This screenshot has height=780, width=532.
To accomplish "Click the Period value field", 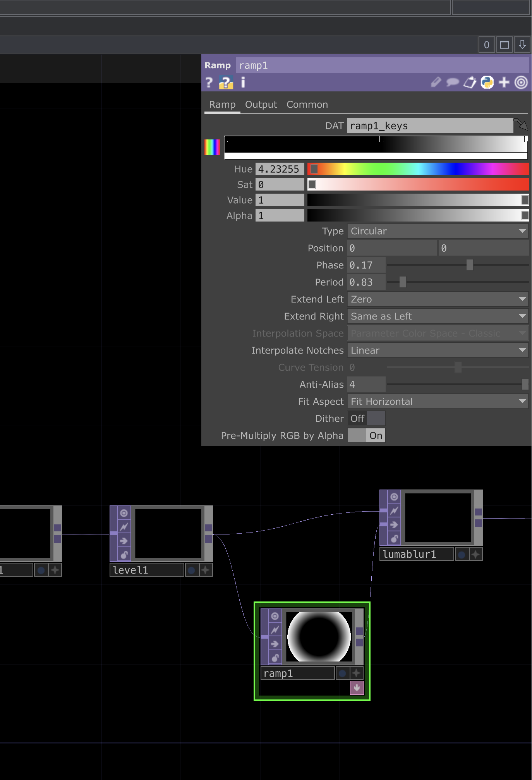I will (x=366, y=282).
